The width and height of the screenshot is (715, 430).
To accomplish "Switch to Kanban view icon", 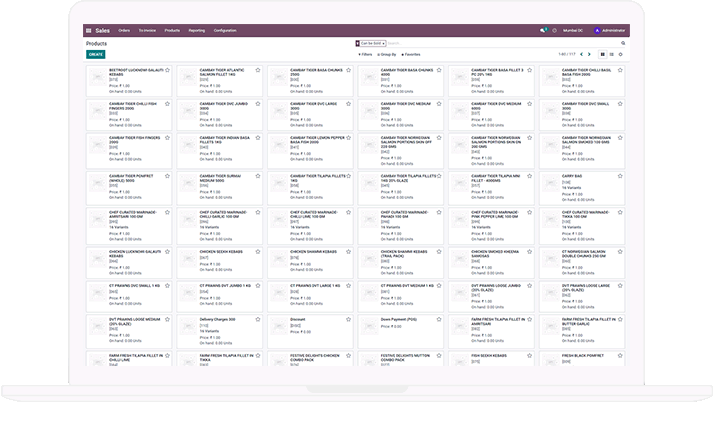I will (x=602, y=54).
